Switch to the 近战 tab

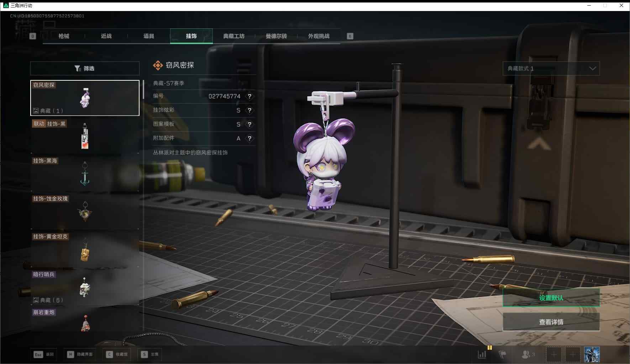(x=106, y=36)
